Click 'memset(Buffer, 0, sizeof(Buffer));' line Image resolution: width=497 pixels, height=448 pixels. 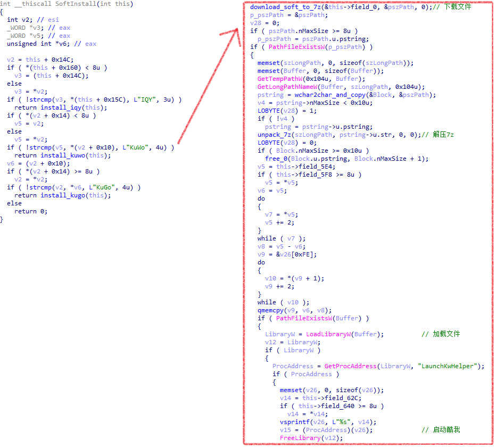pos(320,71)
